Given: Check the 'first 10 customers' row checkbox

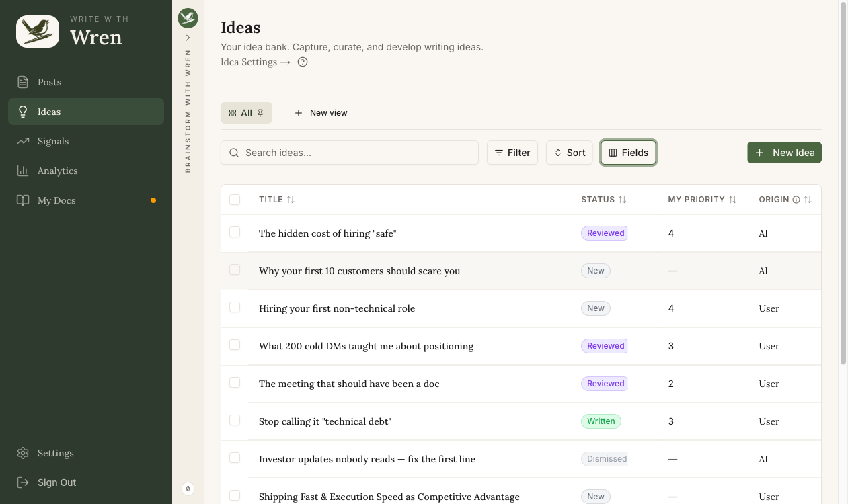Looking at the screenshot, I should (x=235, y=269).
